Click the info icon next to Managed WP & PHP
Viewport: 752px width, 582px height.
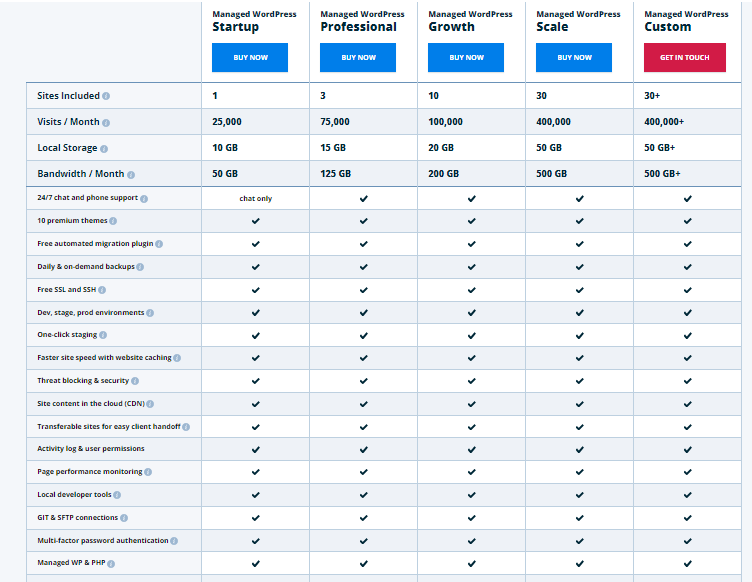coord(111,564)
